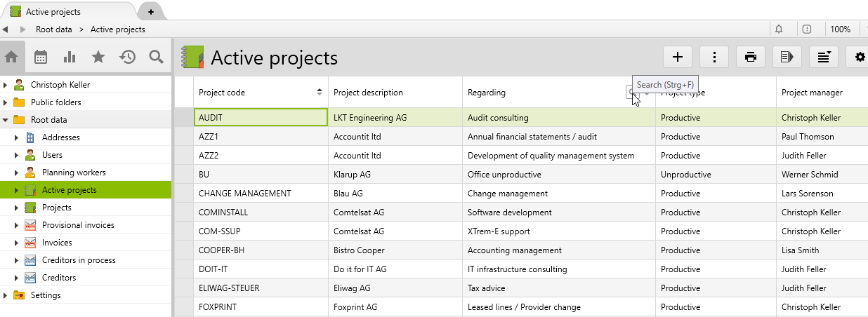Expand the Settings folder node
The height and width of the screenshot is (317, 868).
pyautogui.click(x=6, y=295)
